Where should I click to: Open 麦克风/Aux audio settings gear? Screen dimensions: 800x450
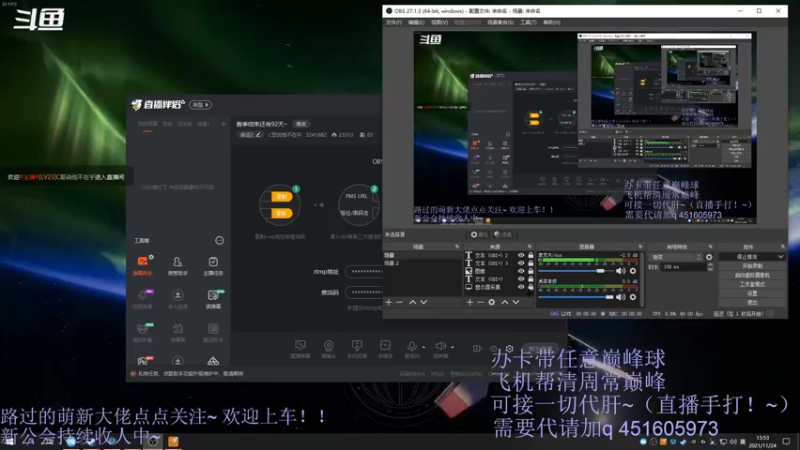point(633,271)
